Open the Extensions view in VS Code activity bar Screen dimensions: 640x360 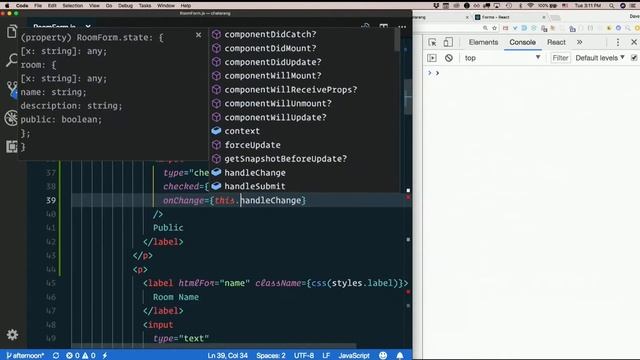click(x=12, y=146)
